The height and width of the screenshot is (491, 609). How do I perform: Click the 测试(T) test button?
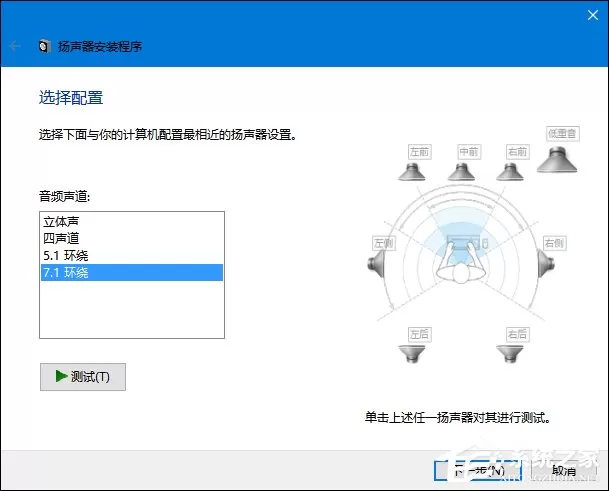point(83,377)
